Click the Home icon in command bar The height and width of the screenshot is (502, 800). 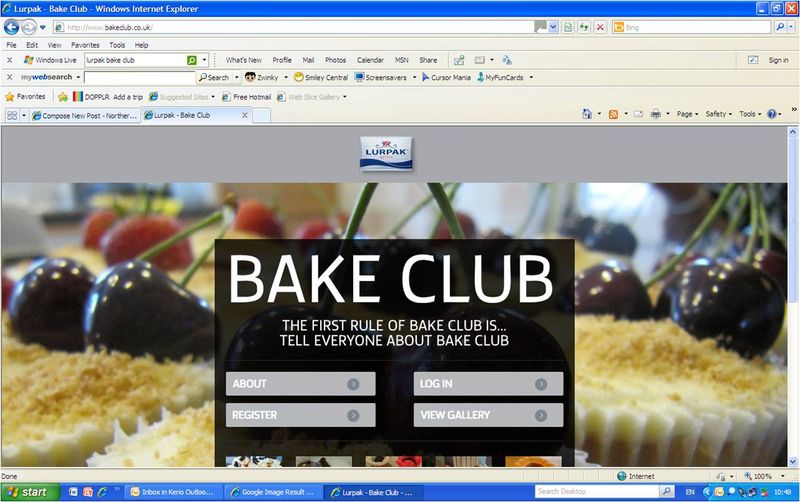point(587,114)
